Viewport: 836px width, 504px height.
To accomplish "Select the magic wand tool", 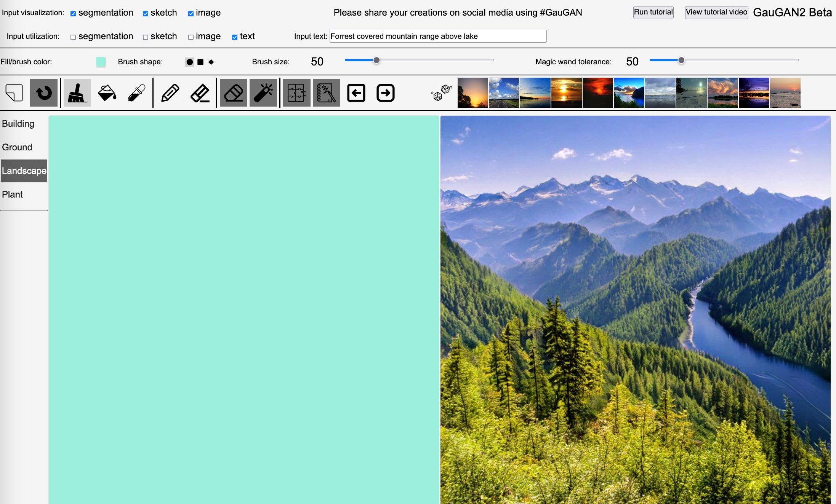I will [263, 93].
